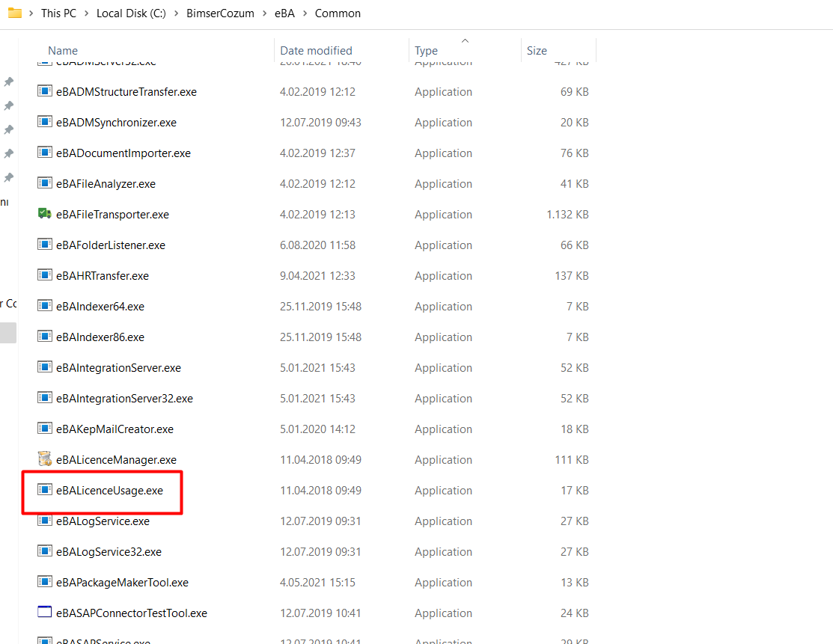The width and height of the screenshot is (833, 644).
Task: Click the folder icon in address bar
Action: [x=14, y=13]
